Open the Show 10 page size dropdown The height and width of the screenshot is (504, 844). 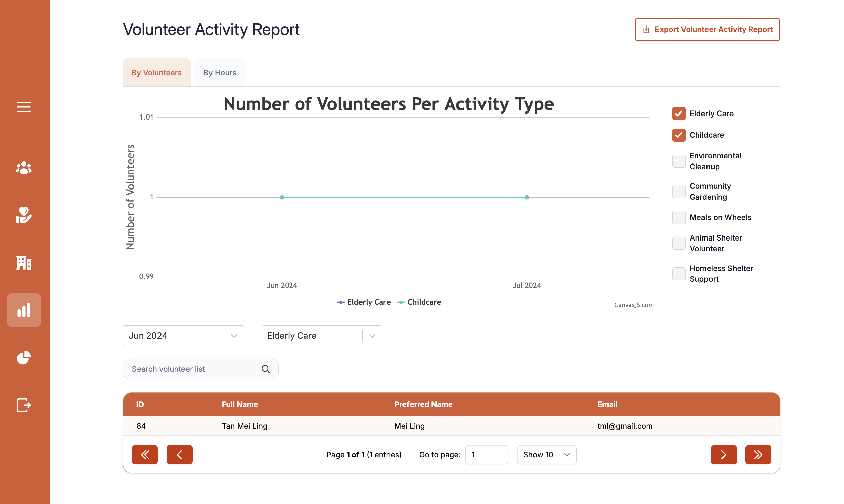(546, 455)
